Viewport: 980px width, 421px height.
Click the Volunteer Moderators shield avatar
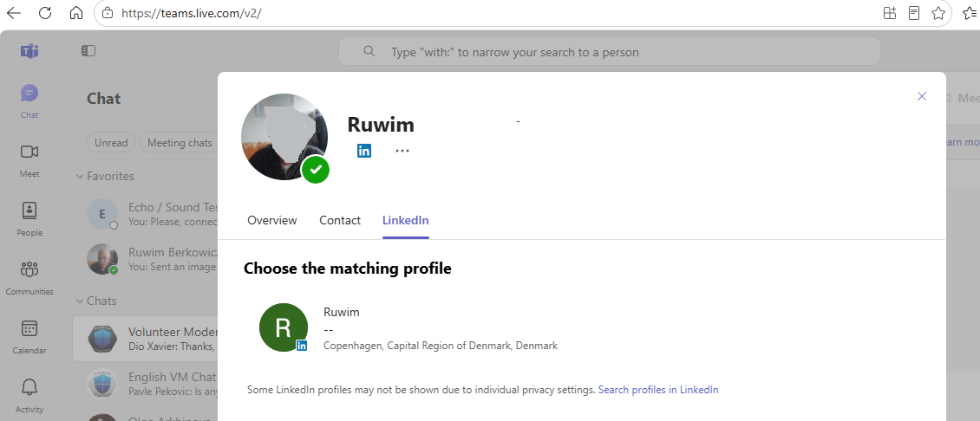(101, 340)
